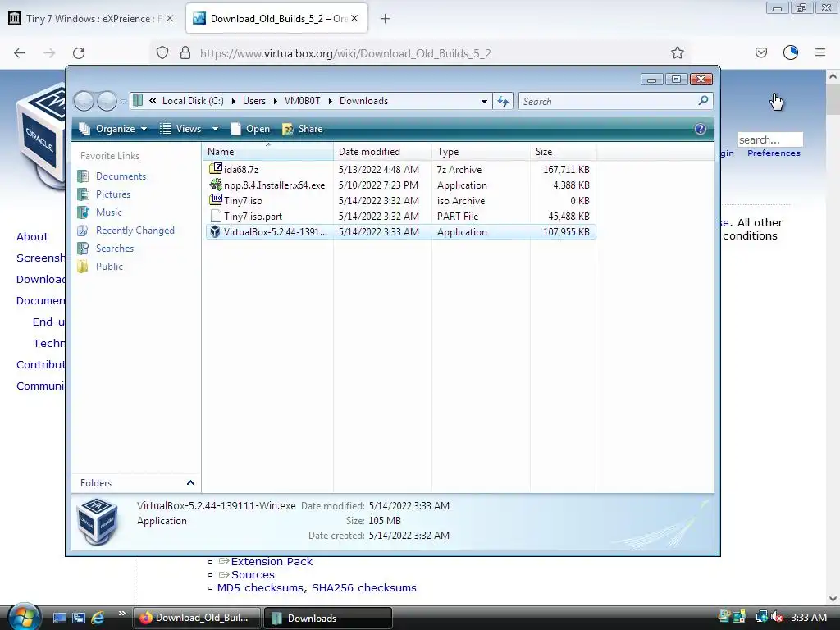Screen dimensions: 840x630
Task: Click Internet Explorer quick launch icon
Action: pos(98,618)
